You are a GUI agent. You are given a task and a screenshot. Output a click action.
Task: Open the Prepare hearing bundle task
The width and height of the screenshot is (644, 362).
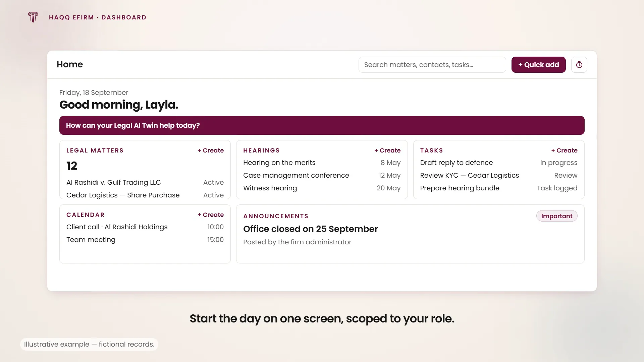tap(499, 188)
